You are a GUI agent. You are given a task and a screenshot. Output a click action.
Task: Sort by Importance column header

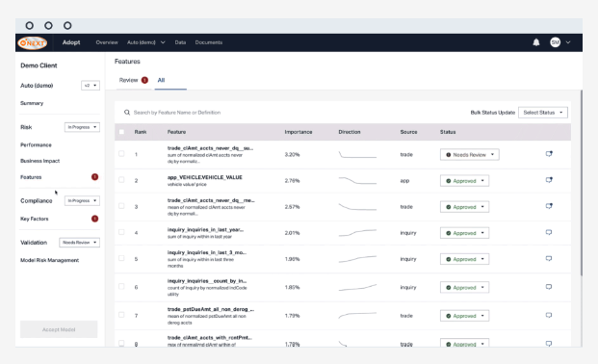pyautogui.click(x=299, y=132)
